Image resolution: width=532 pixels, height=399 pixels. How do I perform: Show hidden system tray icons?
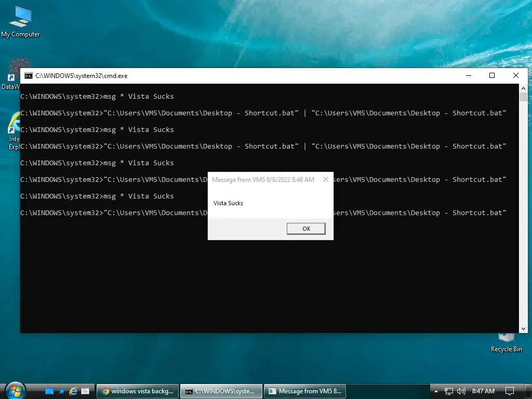click(x=436, y=391)
